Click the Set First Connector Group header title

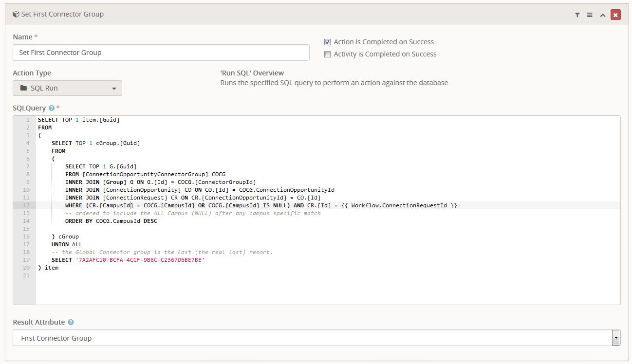[x=62, y=15]
